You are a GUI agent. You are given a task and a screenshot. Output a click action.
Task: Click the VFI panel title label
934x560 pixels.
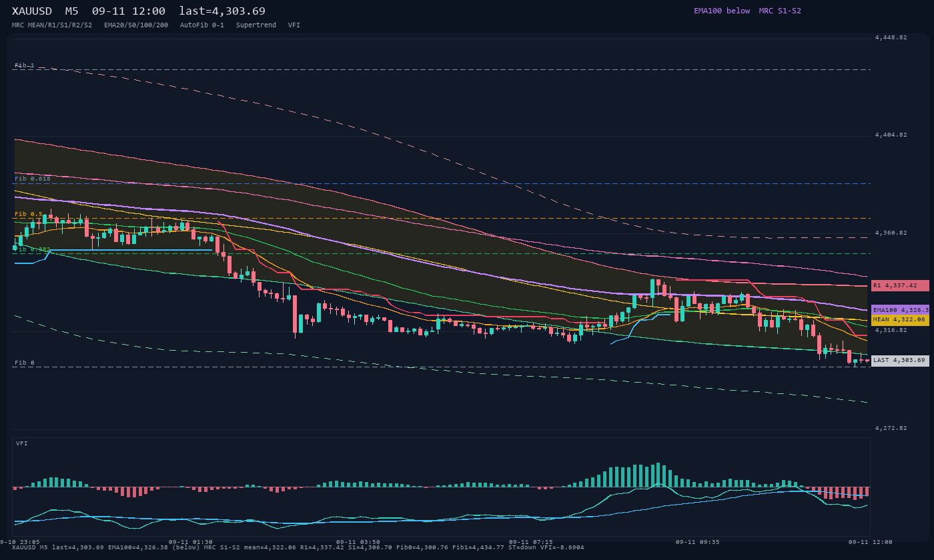[22, 443]
